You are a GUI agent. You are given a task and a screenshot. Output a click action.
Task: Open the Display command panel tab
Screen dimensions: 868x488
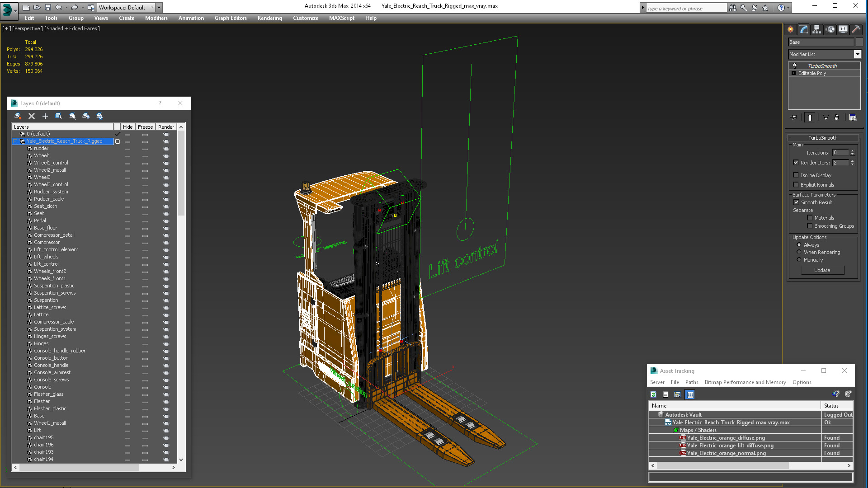843,29
